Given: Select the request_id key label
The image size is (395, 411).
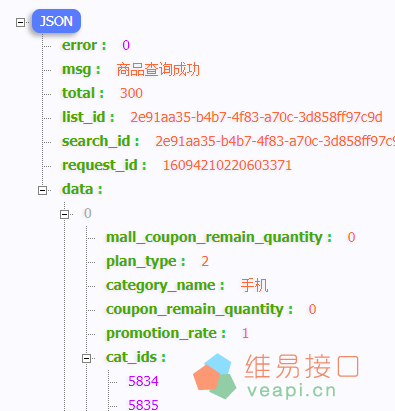Looking at the screenshot, I should (x=104, y=165).
